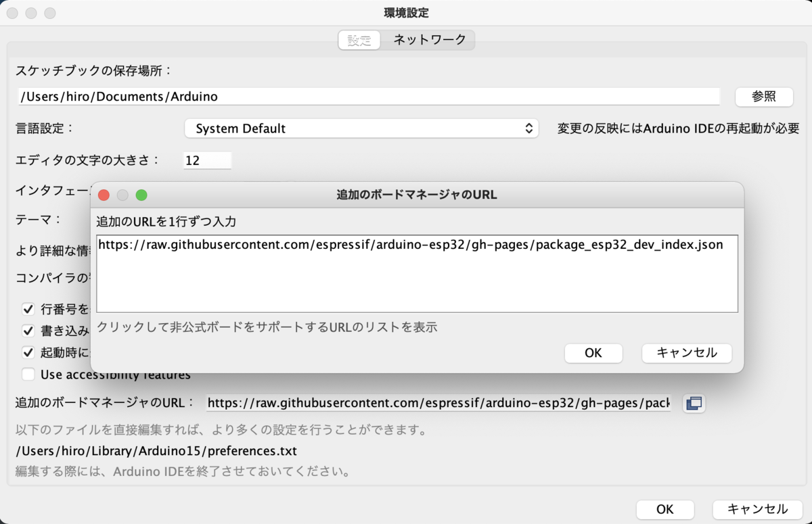Confirm the URL dialog with OK
The image size is (812, 524).
click(x=593, y=353)
